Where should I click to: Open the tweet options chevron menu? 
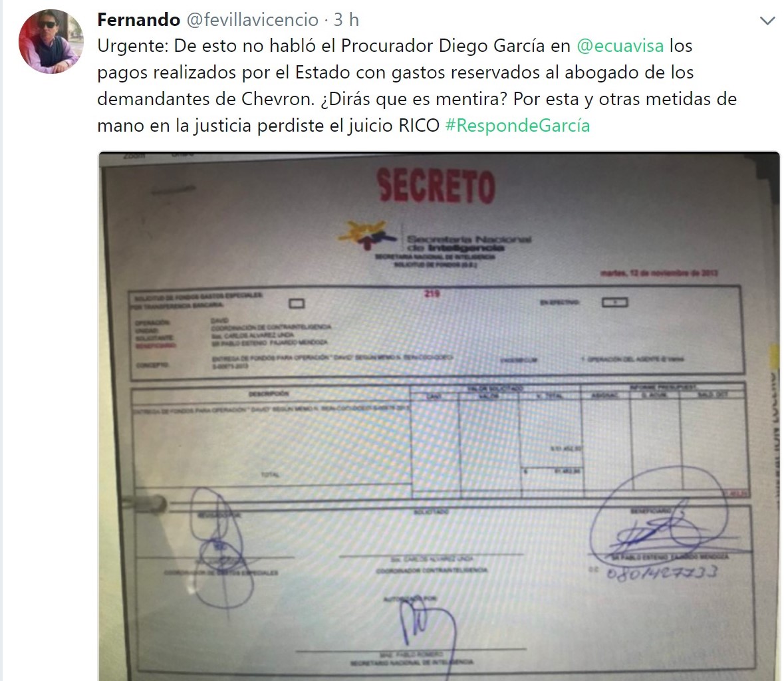[767, 21]
